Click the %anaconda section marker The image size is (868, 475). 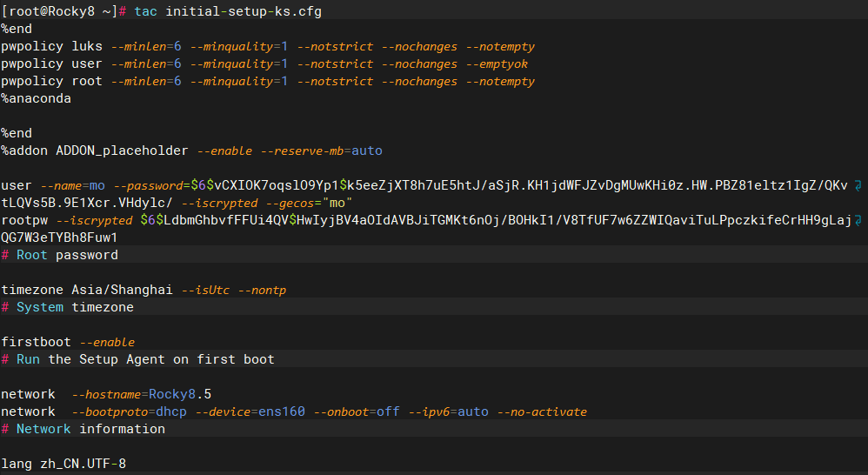point(36,98)
